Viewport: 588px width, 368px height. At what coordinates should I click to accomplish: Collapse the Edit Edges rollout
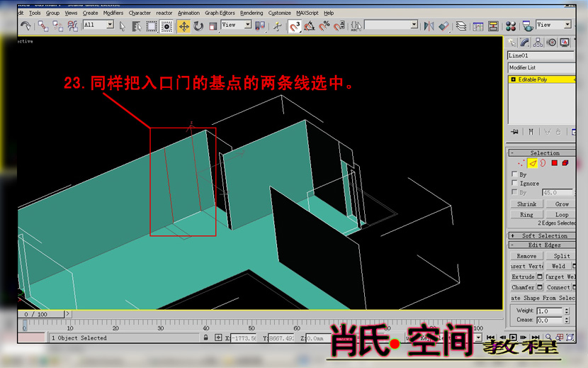coord(542,245)
